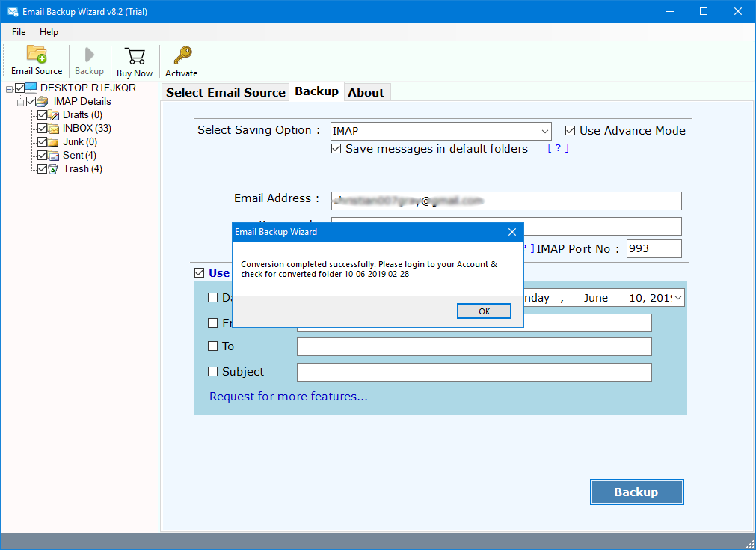Switch to the Backup tab
The height and width of the screenshot is (550, 756).
[316, 91]
